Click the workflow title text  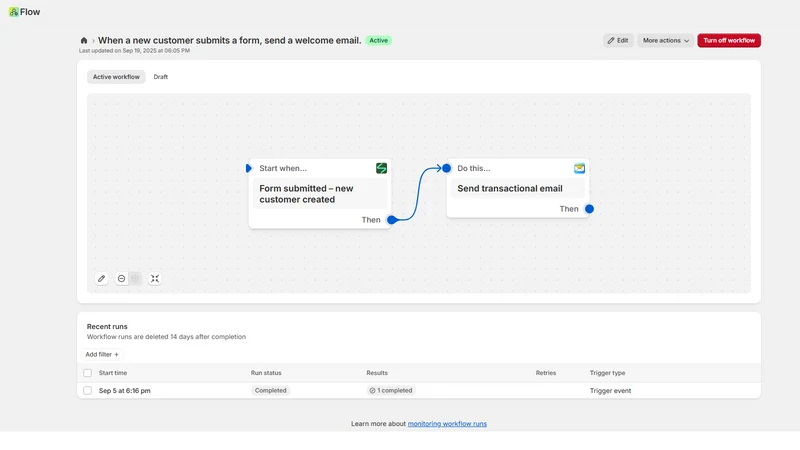230,40
